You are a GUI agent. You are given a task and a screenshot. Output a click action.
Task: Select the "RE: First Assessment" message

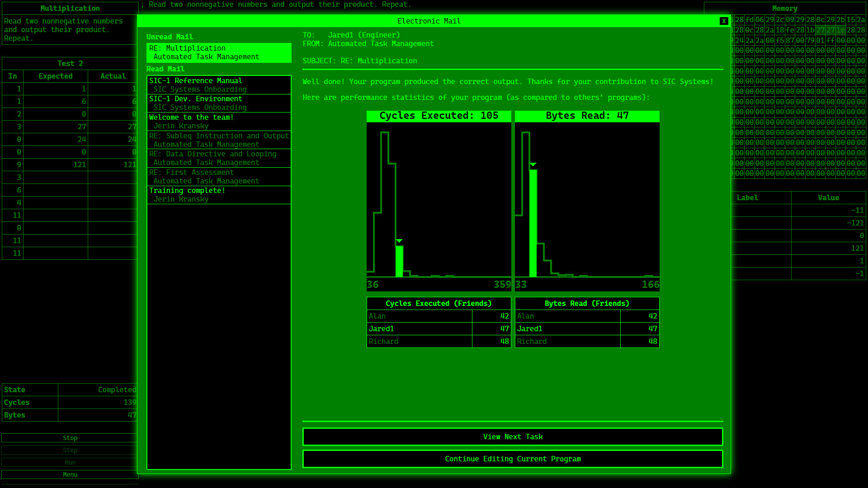click(219, 176)
